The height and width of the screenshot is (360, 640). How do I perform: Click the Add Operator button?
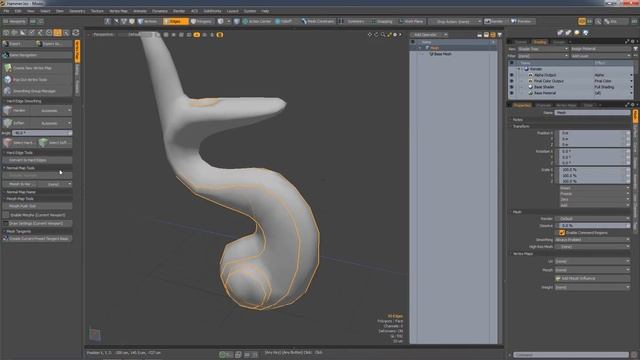point(429,35)
